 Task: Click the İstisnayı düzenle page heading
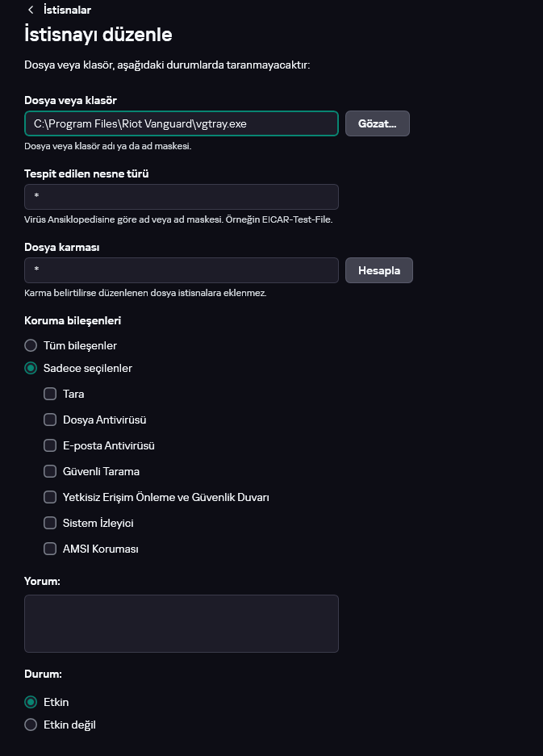[x=98, y=35]
